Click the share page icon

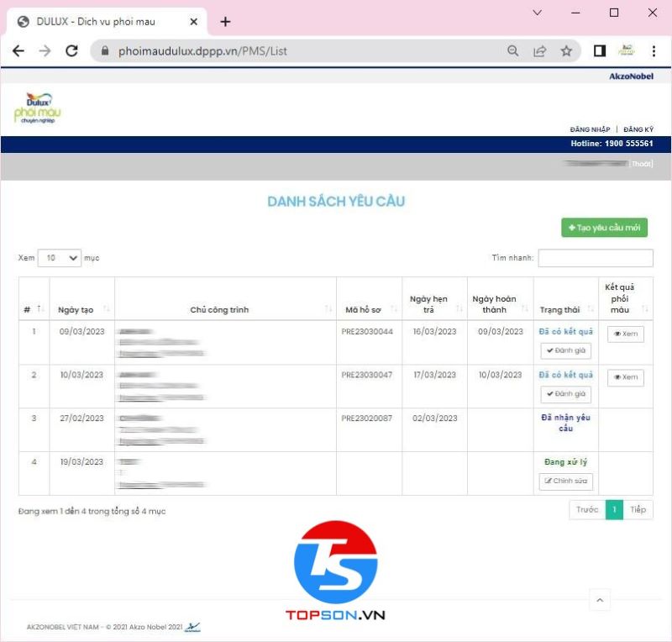tap(539, 51)
